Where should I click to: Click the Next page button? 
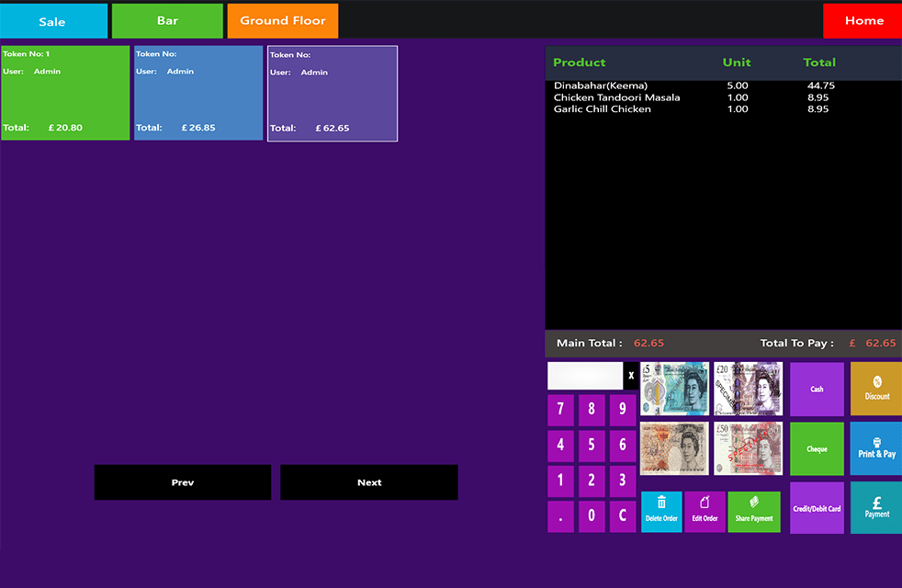pos(369,482)
